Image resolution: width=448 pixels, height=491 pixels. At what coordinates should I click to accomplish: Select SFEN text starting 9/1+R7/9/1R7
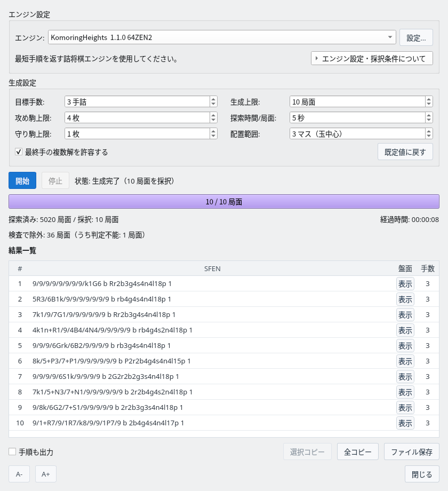click(108, 423)
